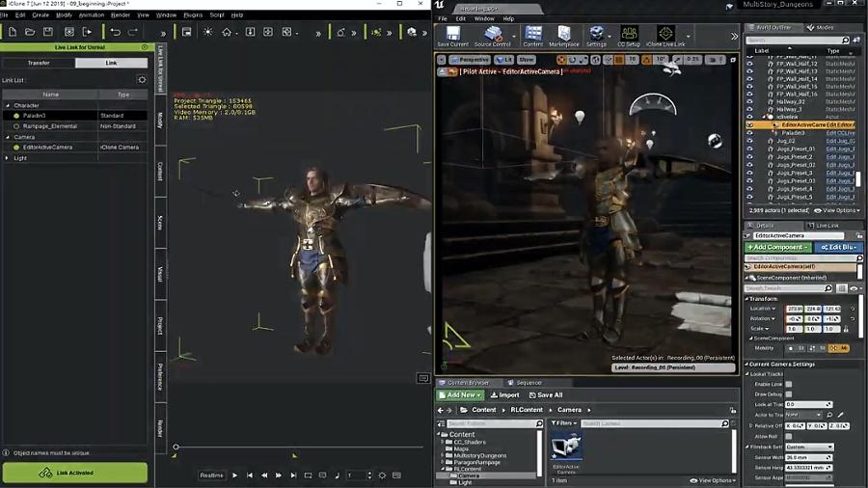Open the Unreal Window menu
Image resolution: width=868 pixels, height=488 pixels.
click(x=484, y=19)
